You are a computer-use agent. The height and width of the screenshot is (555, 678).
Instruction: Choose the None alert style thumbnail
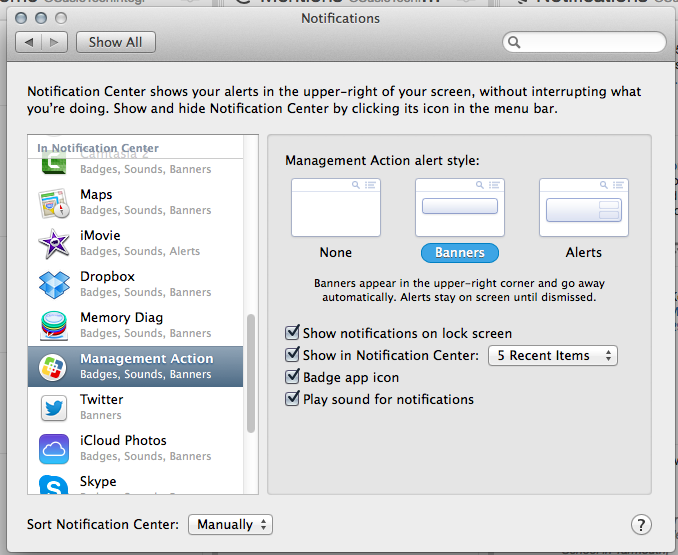point(336,207)
